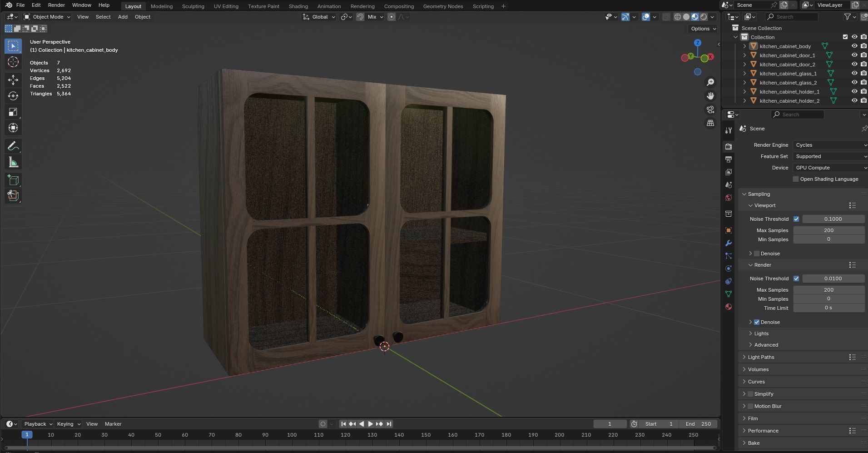Open the Object Mode dropdown
The image size is (868, 453).
click(x=47, y=17)
